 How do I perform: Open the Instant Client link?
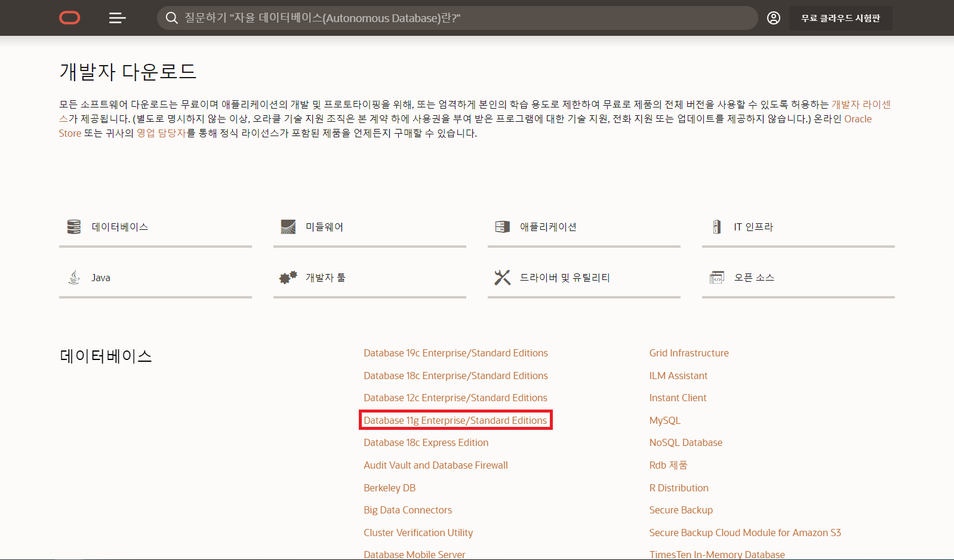tap(678, 398)
